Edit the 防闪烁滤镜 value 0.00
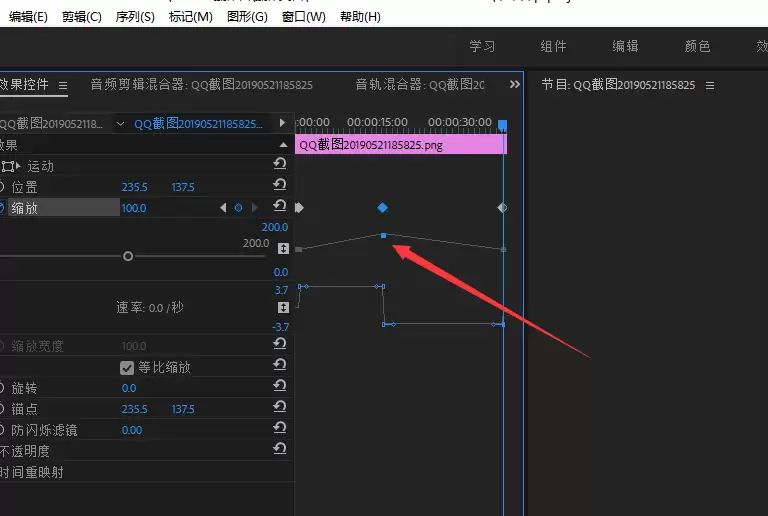This screenshot has width=768, height=516. coord(132,430)
